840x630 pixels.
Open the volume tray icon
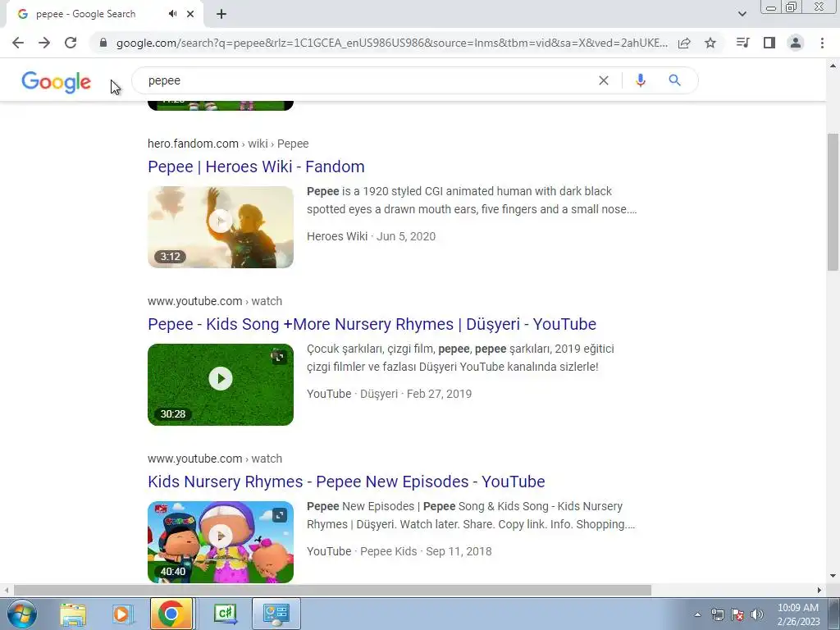pos(757,614)
